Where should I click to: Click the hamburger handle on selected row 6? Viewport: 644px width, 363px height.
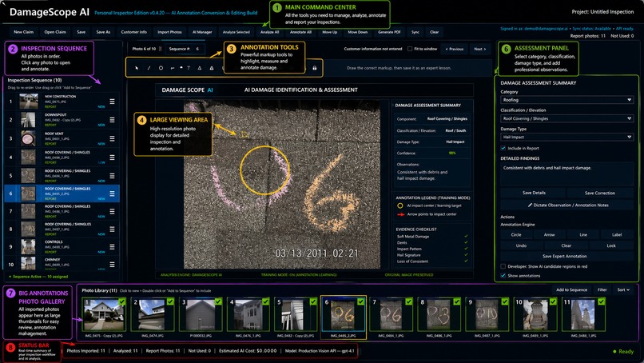point(112,193)
